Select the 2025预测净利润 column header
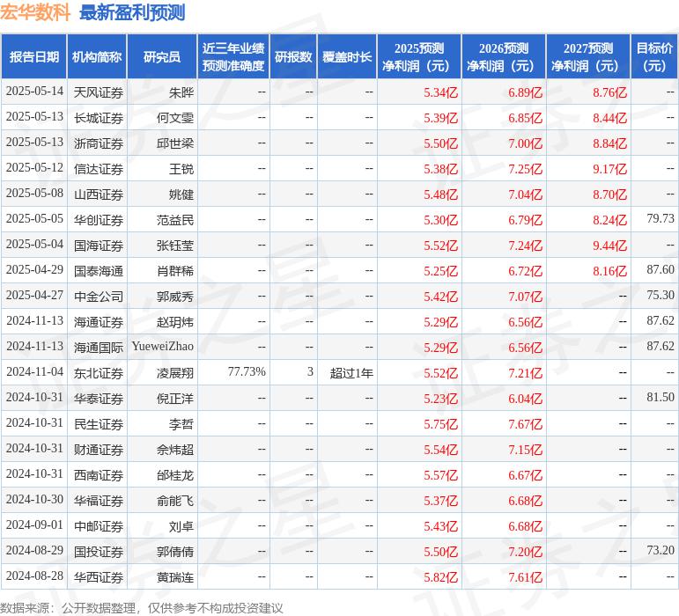The width and height of the screenshot is (679, 616). (x=418, y=56)
